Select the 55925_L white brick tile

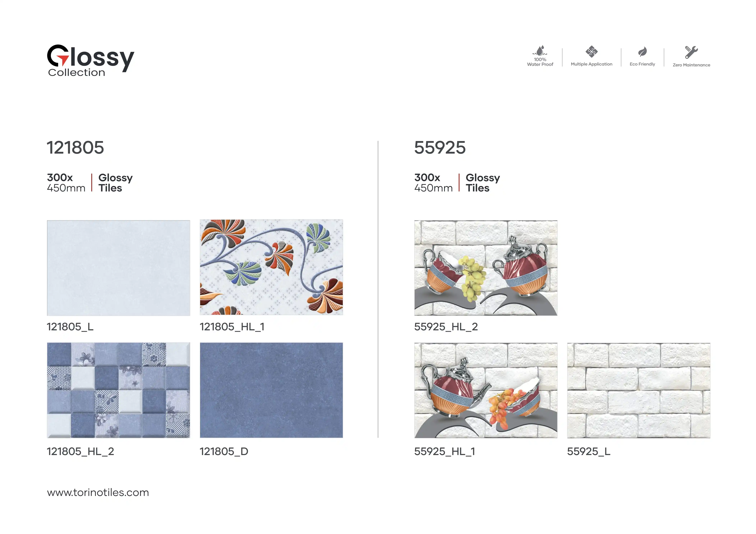click(639, 390)
